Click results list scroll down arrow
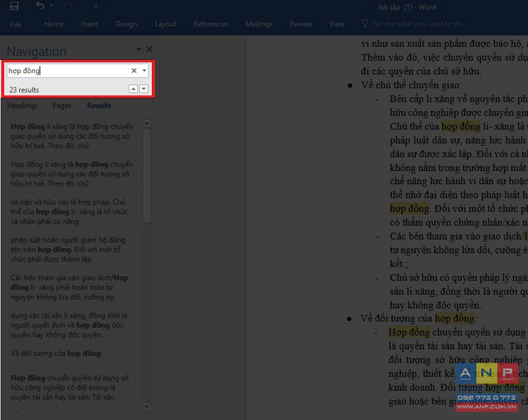 [147, 407]
